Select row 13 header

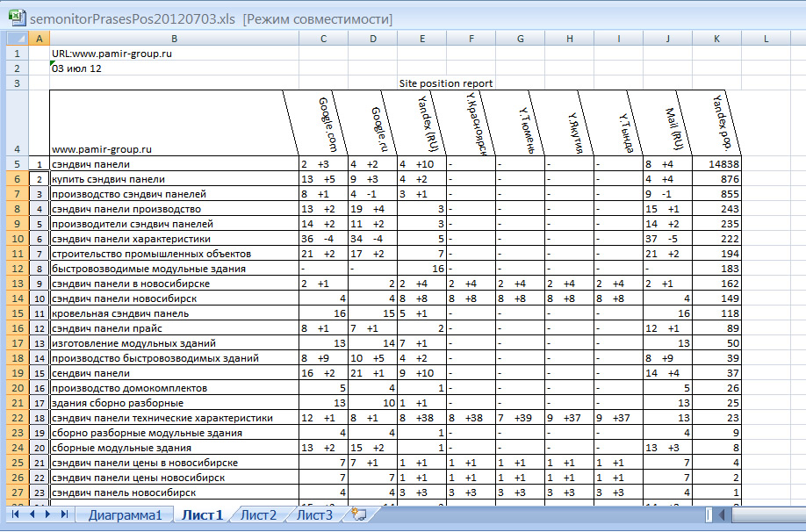(17, 284)
